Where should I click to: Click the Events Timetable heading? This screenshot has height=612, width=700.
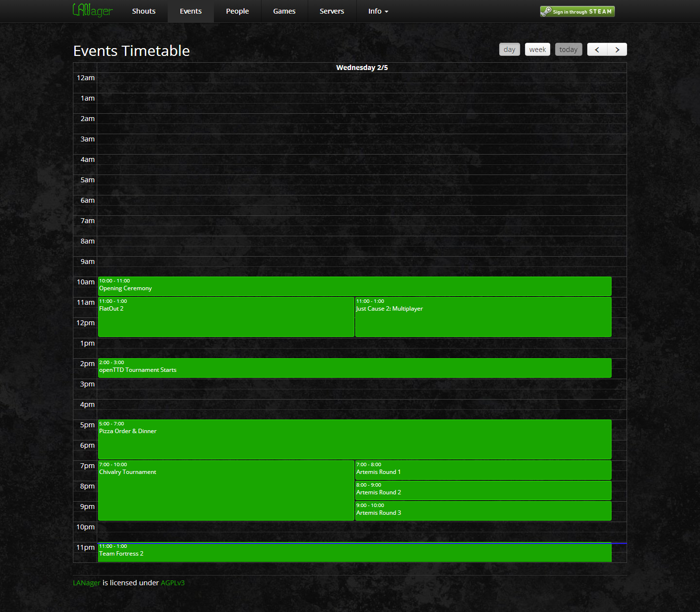pyautogui.click(x=131, y=51)
